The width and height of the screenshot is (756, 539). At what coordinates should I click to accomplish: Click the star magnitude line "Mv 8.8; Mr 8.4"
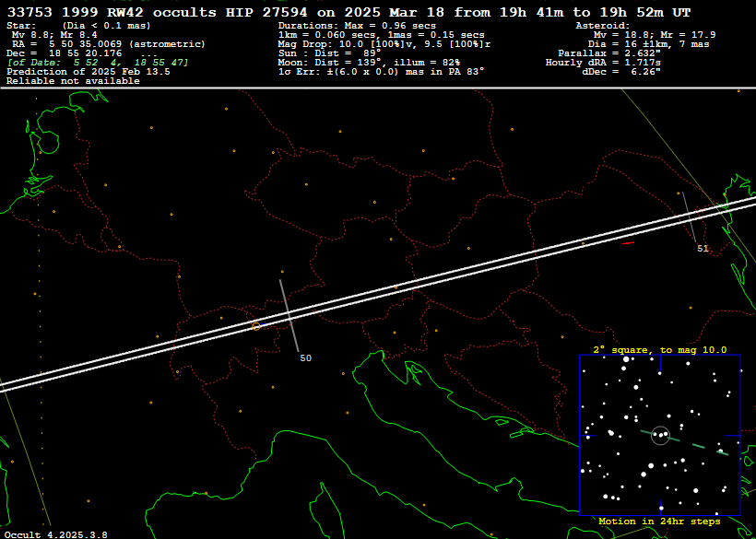point(54,35)
